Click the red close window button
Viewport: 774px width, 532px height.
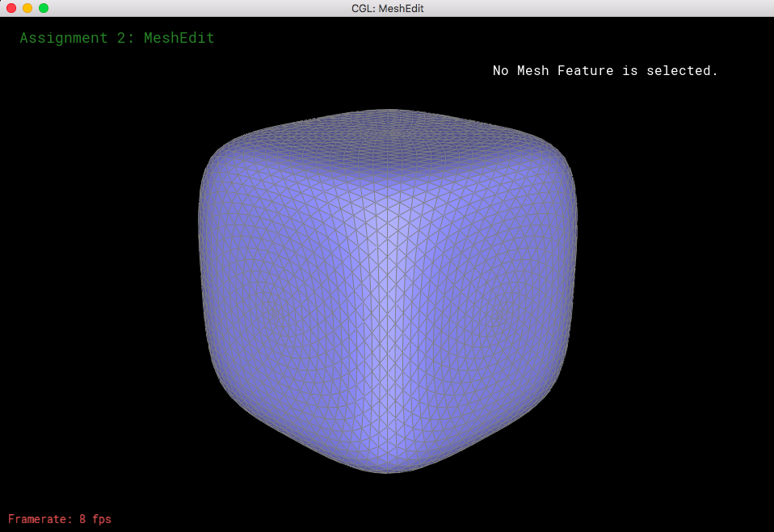tap(11, 8)
